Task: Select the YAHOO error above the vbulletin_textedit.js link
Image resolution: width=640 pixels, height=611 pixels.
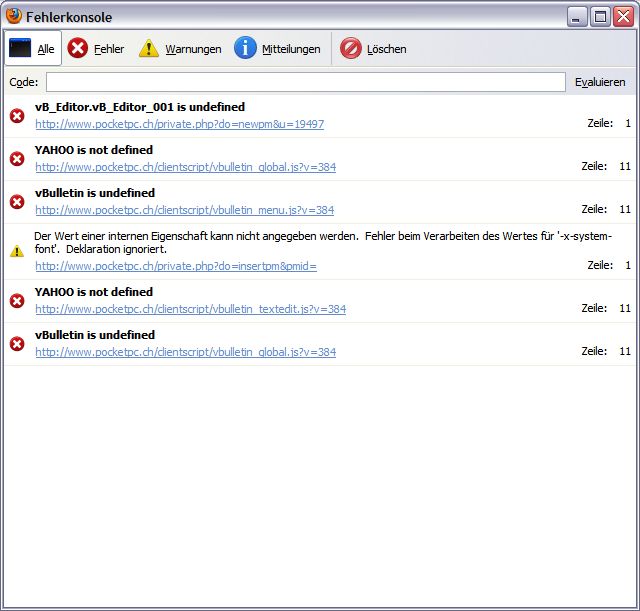Action: coord(94,292)
